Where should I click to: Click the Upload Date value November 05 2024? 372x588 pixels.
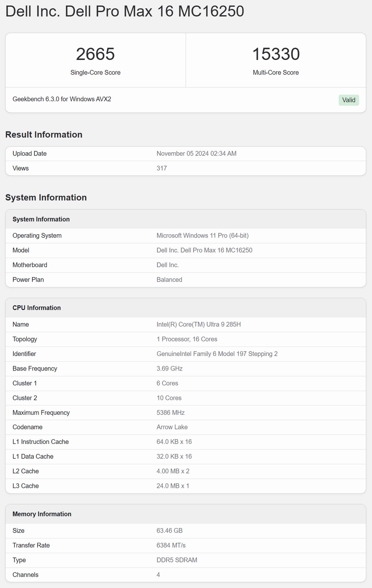tap(196, 153)
